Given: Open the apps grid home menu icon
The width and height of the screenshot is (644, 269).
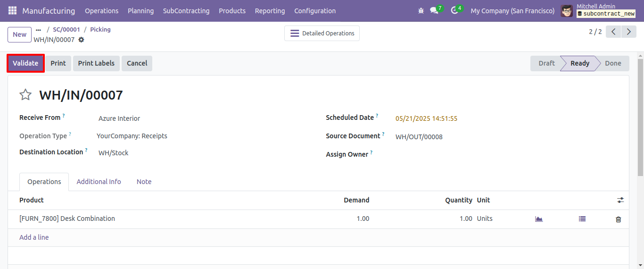Looking at the screenshot, I should tap(12, 10).
